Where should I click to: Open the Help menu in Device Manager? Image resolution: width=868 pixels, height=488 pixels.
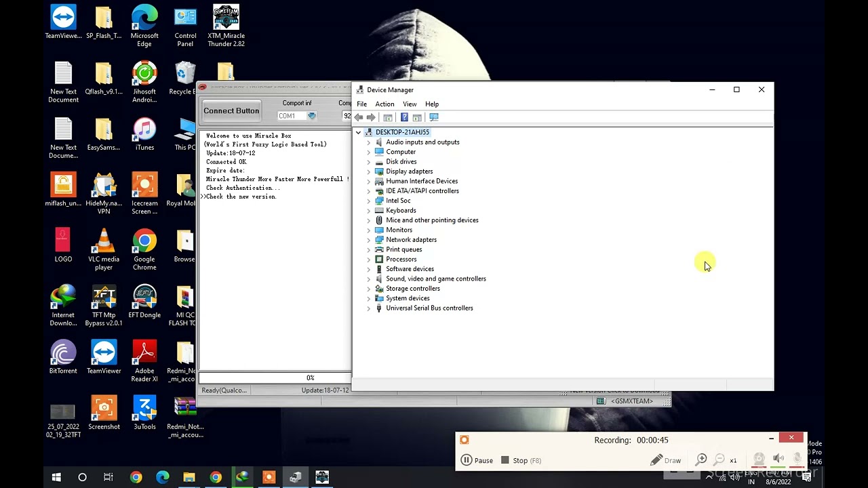pos(432,104)
